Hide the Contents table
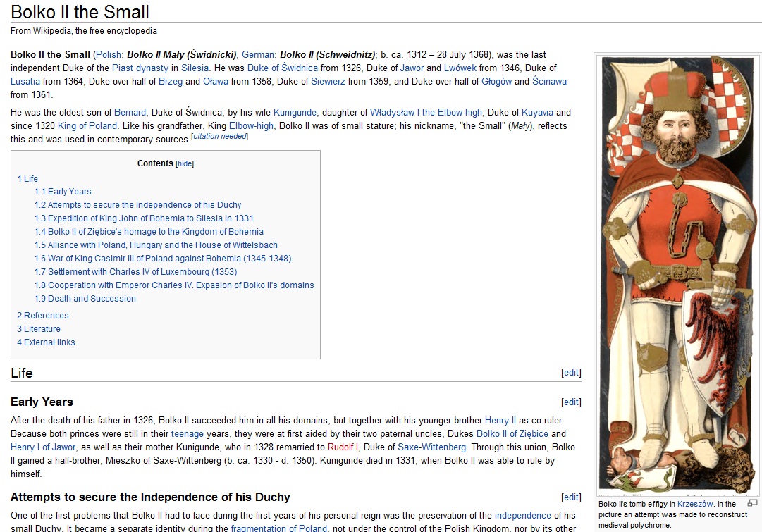 click(185, 164)
